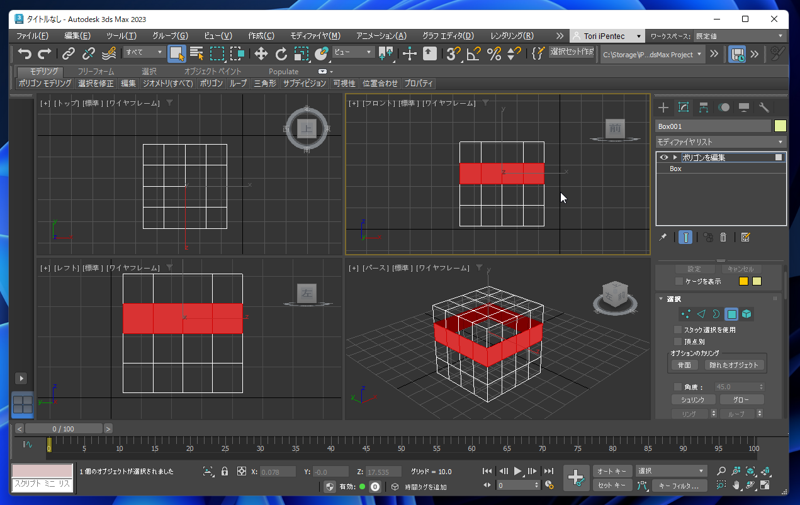Open the ワークスペース 既定値 dropdown
Viewport: 800px width, 505px height.
[740, 36]
